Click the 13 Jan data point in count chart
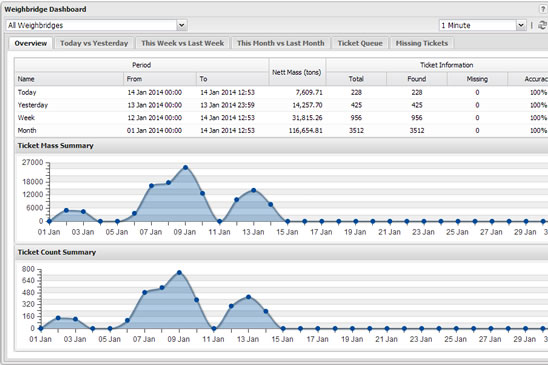The height and width of the screenshot is (365, 548). (248, 297)
